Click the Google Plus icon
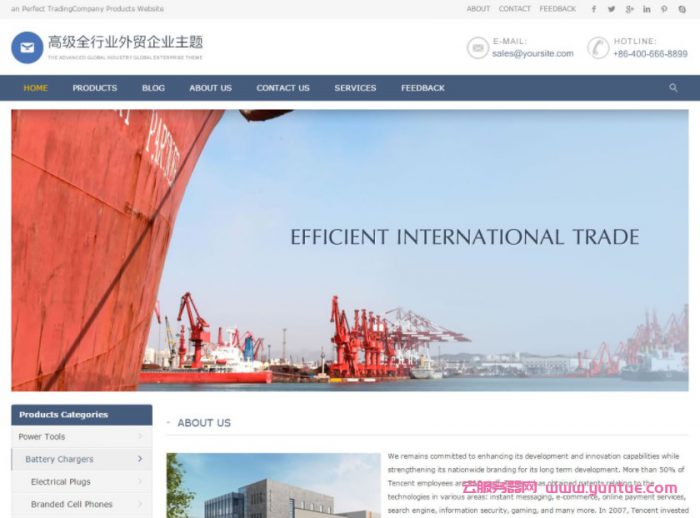700x518 pixels. click(x=629, y=9)
